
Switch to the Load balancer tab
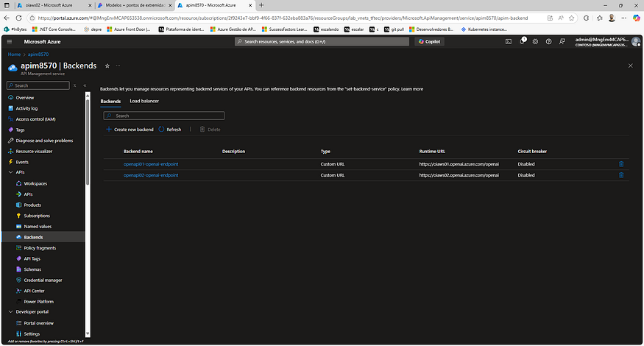tap(144, 101)
